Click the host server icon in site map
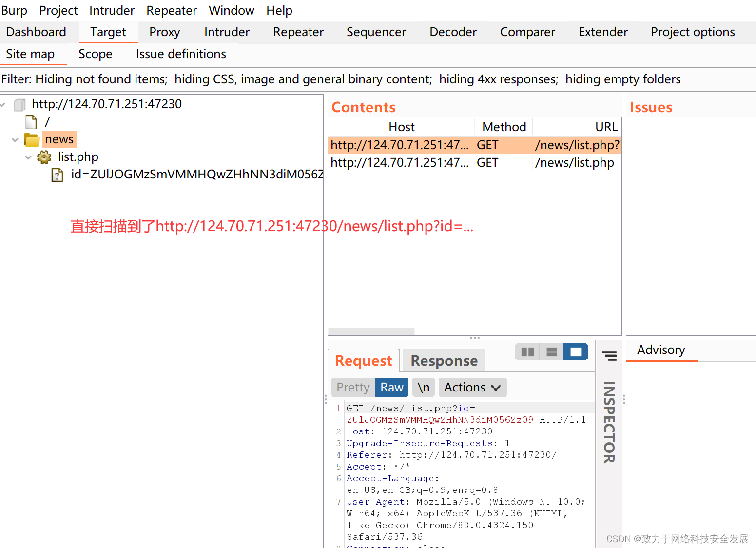Screen dimensions: 756x548 coord(20,104)
